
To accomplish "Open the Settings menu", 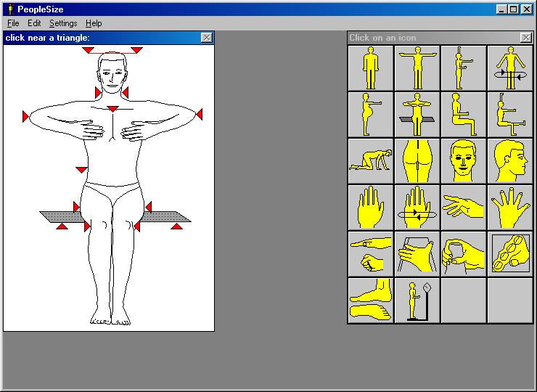I will pyautogui.click(x=63, y=23).
